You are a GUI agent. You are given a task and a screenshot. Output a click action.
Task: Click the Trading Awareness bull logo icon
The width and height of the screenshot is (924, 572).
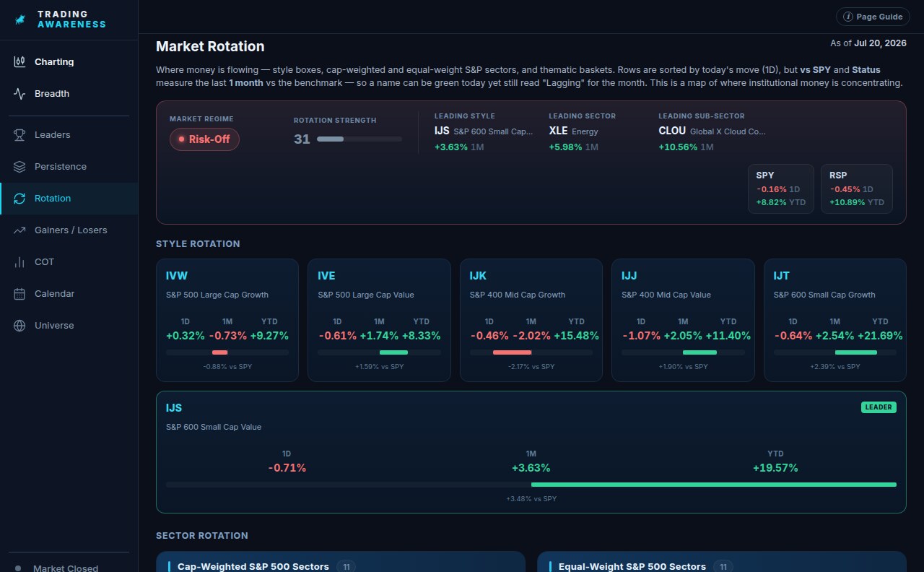20,19
